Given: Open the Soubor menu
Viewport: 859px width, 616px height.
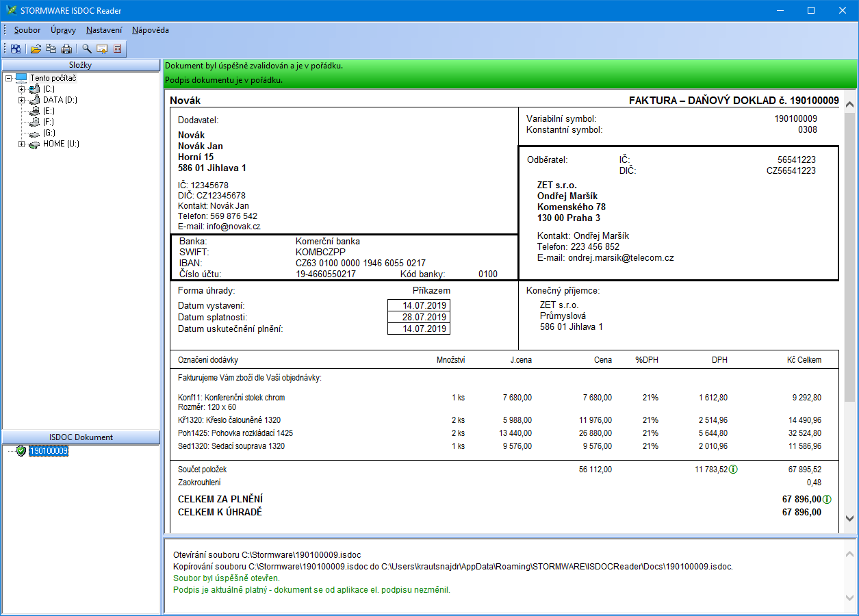Looking at the screenshot, I should pos(27,30).
